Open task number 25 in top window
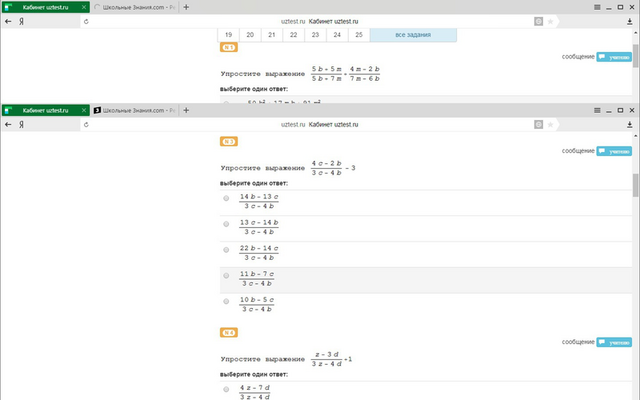Screen dimensions: 640x400 click(x=359, y=35)
